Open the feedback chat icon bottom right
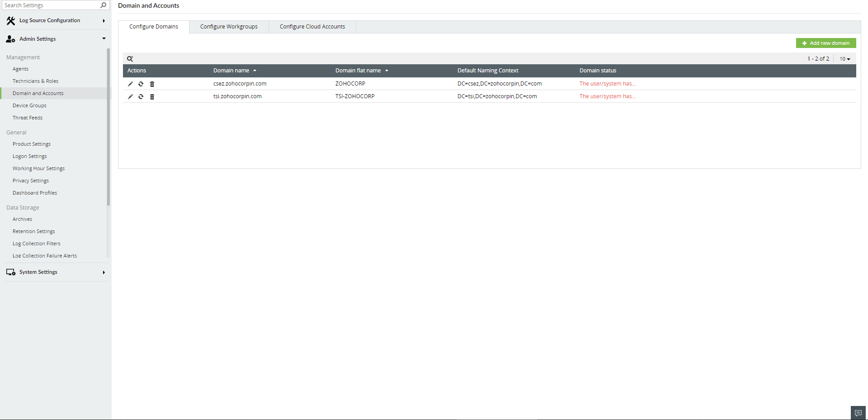This screenshot has width=868, height=420. coord(858,412)
